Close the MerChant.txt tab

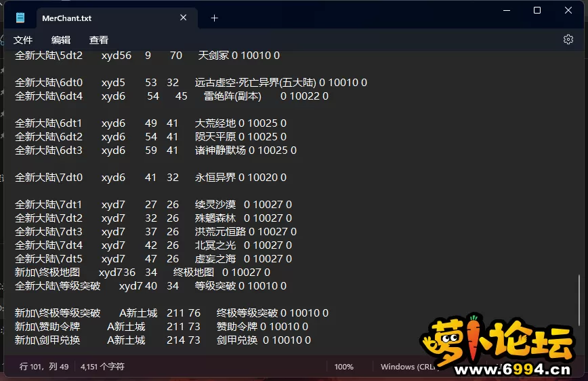(184, 18)
